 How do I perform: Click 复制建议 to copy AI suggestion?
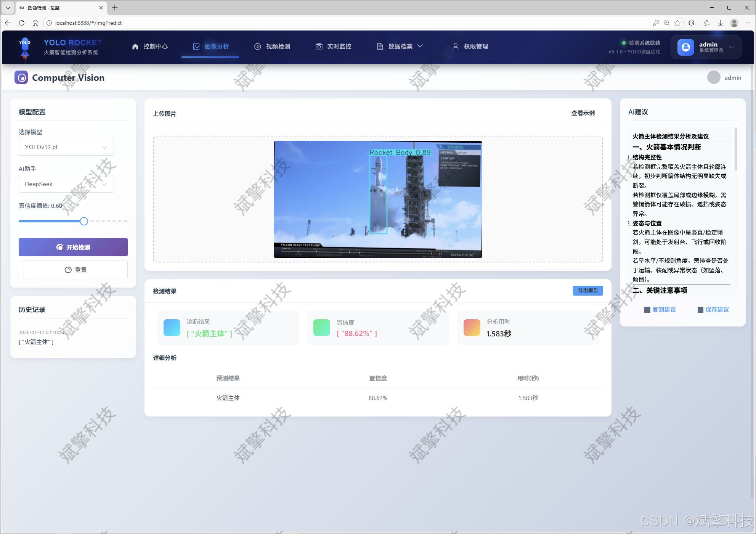click(663, 309)
